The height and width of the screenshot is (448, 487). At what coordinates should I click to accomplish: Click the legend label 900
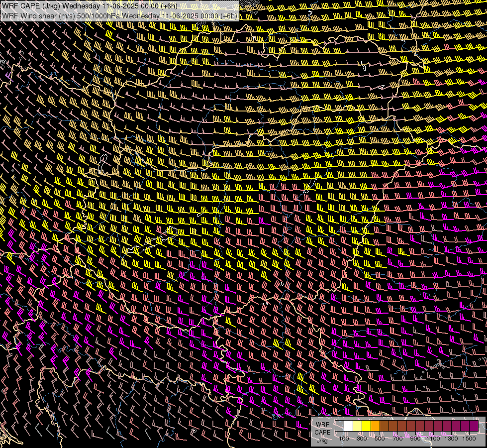(415, 439)
